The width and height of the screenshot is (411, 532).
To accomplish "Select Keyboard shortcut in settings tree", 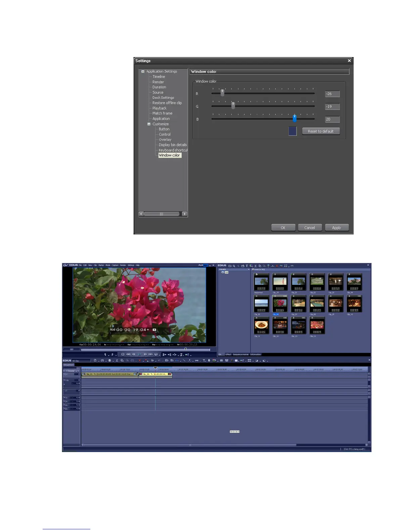I will 173,150.
